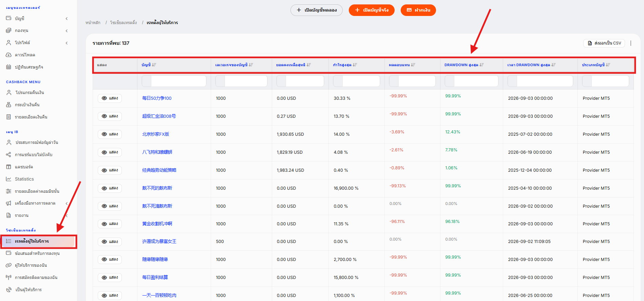Click filter input under บัญชี column

(174, 81)
